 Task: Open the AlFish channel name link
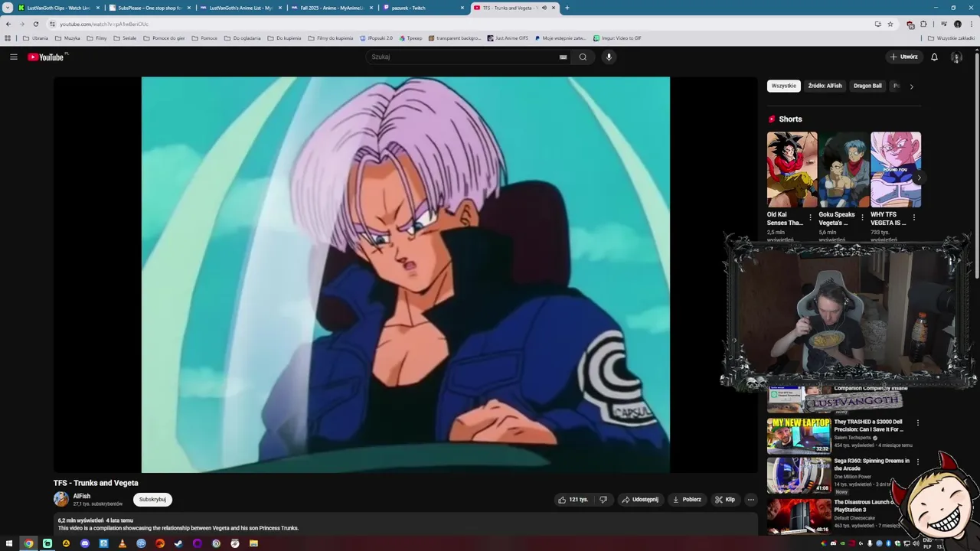(x=82, y=496)
